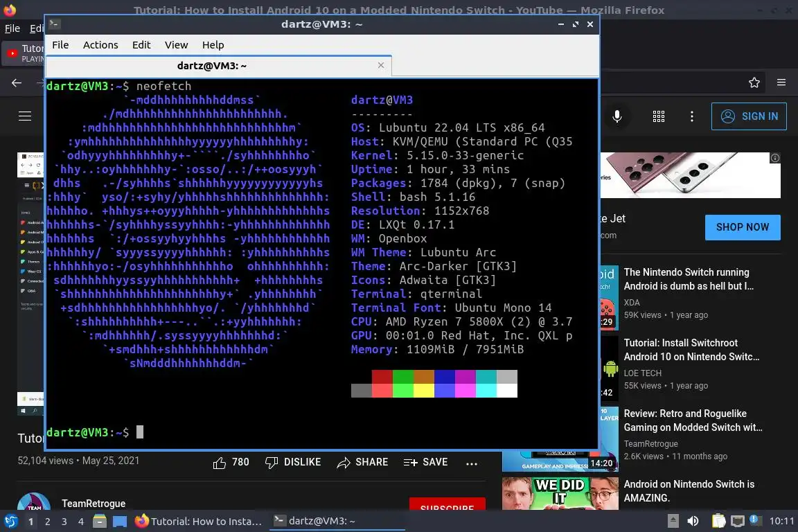
Task: Click the bright cyan neofetch color block
Action: [x=486, y=391]
